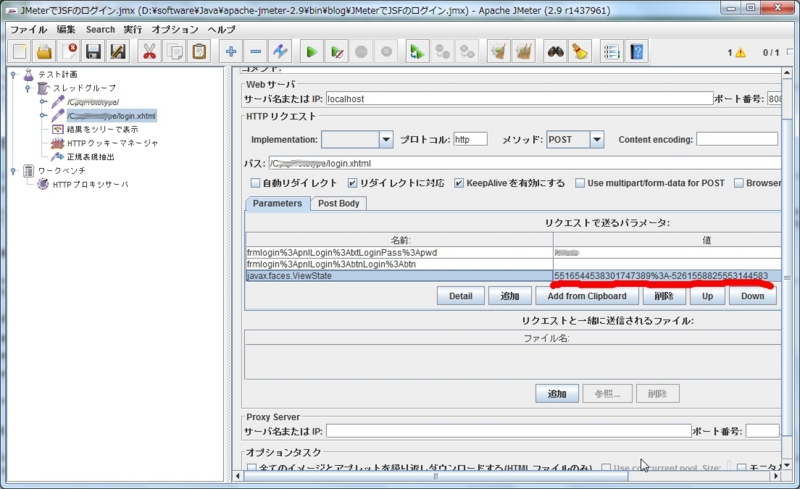Screen dimensions: 800x489
Task: Collapse the ワークベンチ tree node
Action: coord(14,170)
